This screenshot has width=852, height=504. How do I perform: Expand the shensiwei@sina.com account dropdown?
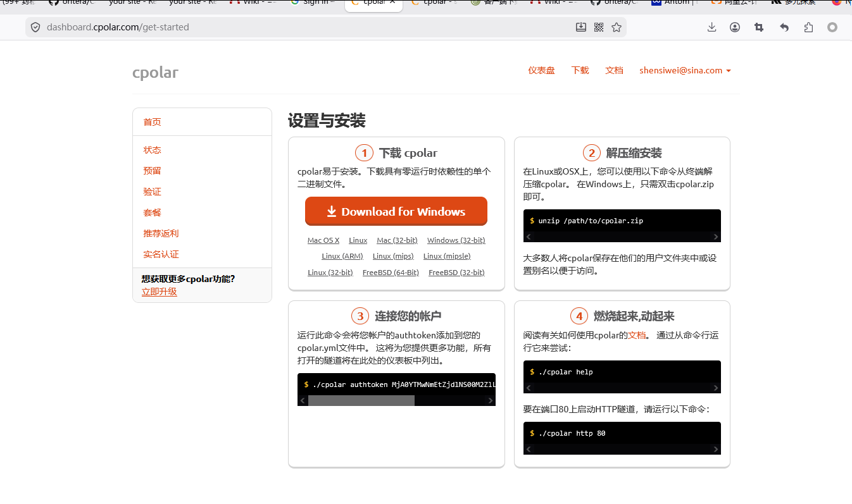coord(685,70)
